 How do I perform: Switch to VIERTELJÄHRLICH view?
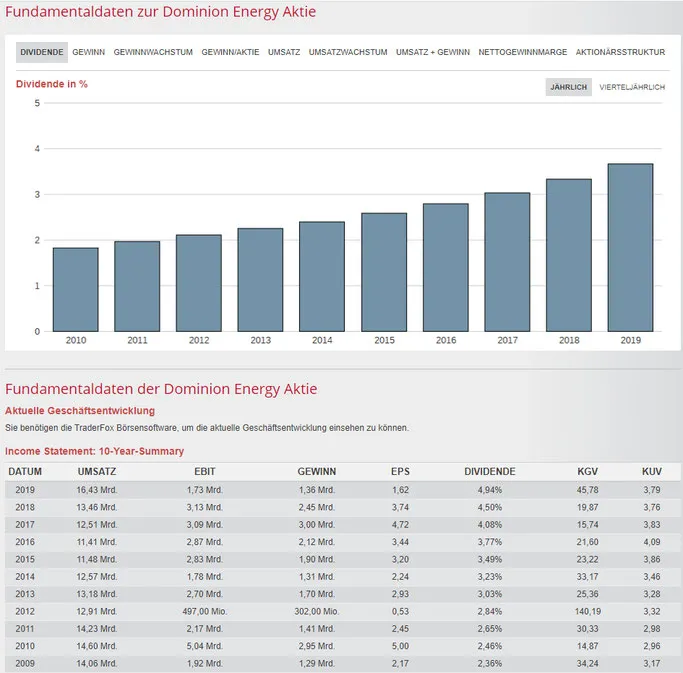[x=632, y=87]
